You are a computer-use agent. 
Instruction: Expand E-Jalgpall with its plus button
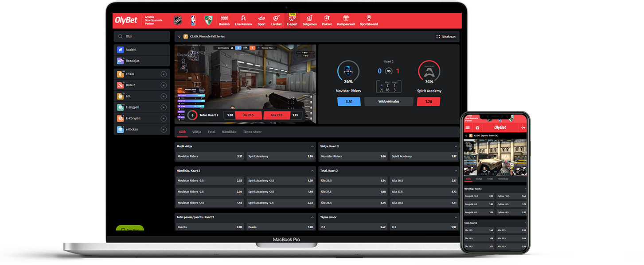pos(164,108)
